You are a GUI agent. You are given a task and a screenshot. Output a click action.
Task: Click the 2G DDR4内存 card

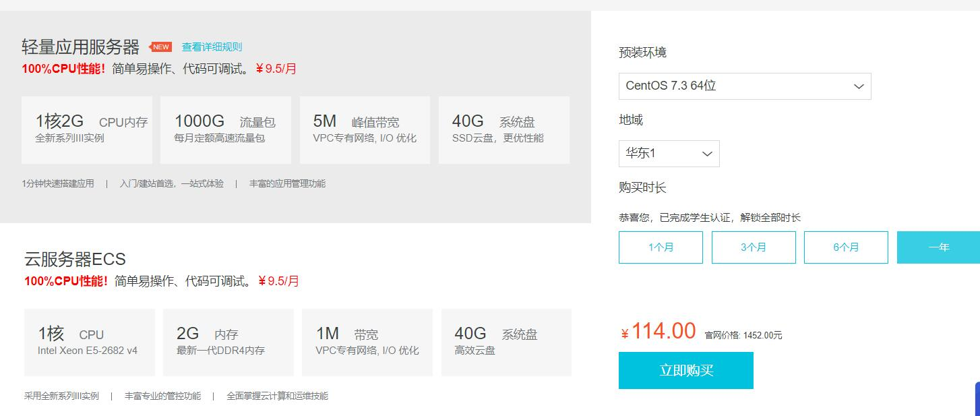(228, 343)
